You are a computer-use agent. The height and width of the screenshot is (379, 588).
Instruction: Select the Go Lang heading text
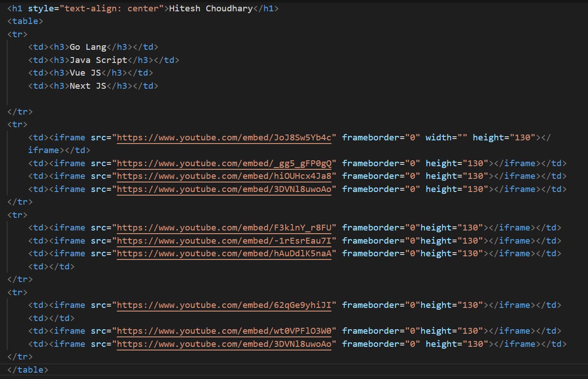[x=88, y=47]
